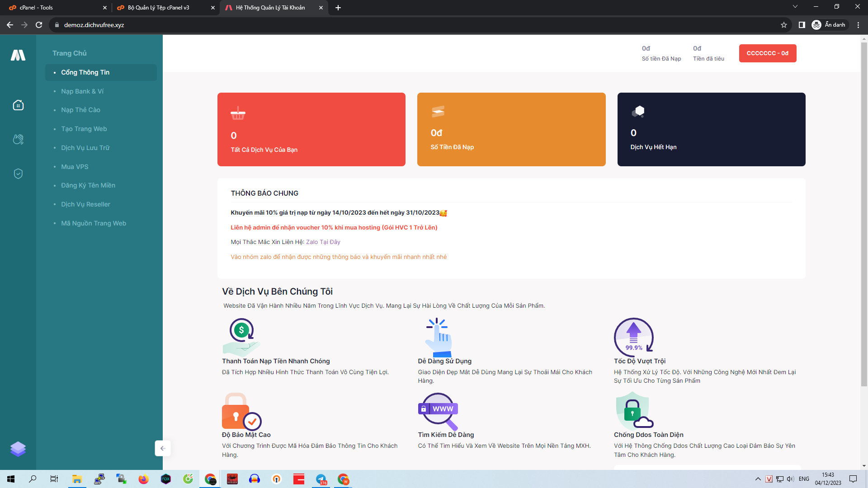Open the browser tools menu (three dots)

(859, 25)
